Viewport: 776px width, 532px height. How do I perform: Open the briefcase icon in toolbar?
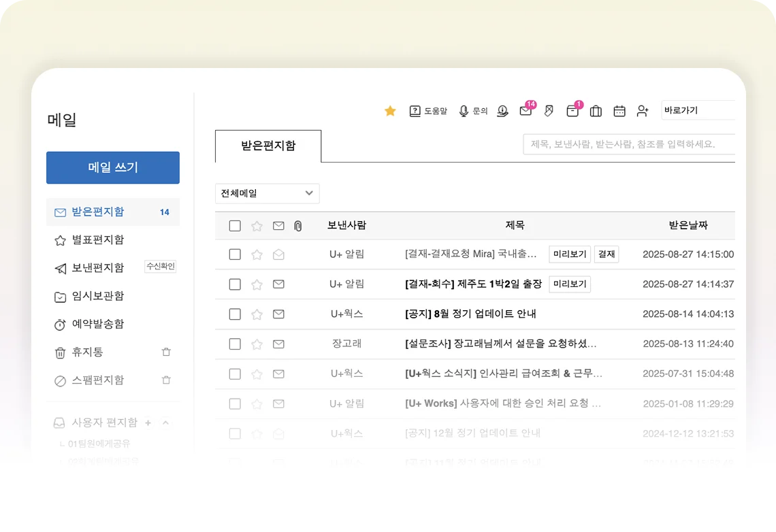tap(596, 111)
